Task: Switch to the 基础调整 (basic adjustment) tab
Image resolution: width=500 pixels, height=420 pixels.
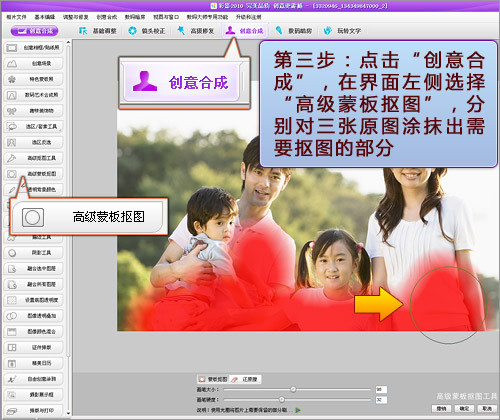Action: pos(98,31)
